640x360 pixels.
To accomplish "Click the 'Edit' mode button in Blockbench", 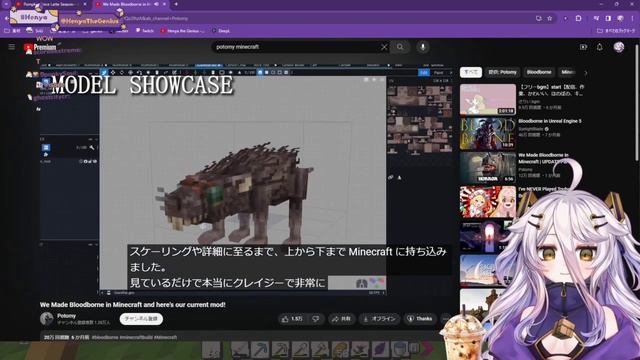I will pos(424,73).
